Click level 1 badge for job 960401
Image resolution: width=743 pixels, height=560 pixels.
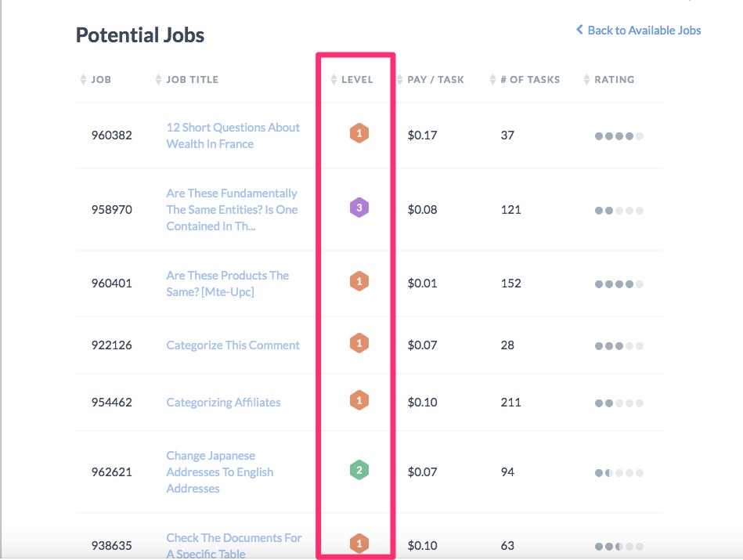click(x=359, y=281)
